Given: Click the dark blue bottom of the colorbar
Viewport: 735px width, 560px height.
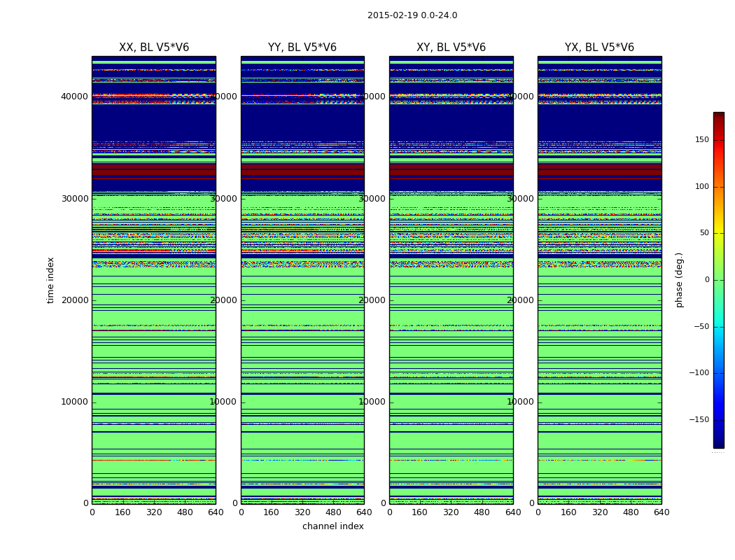Looking at the screenshot, I should [x=718, y=442].
